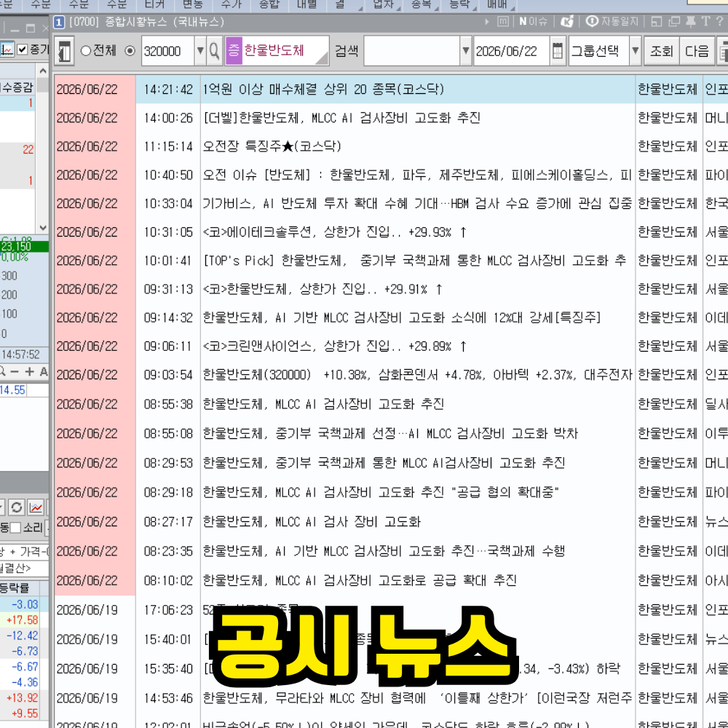This screenshot has height=728, width=728.
Task: Open the 검색 keyword dropdown arrow
Action: 465,51
